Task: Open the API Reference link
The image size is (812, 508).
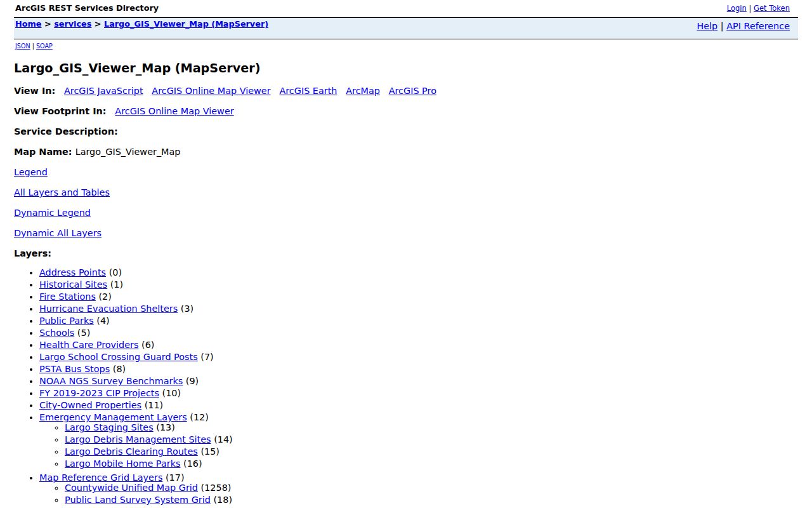Action: click(x=758, y=26)
